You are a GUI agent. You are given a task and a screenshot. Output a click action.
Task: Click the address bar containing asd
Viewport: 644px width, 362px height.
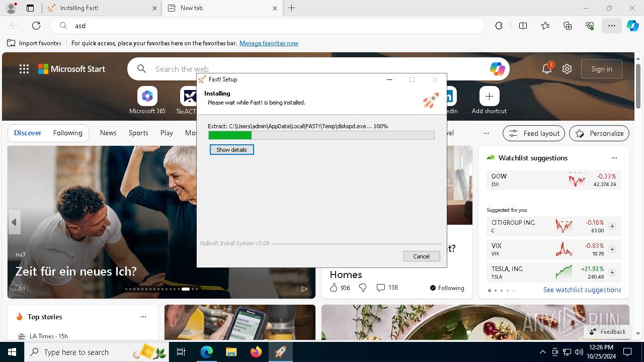267,26
